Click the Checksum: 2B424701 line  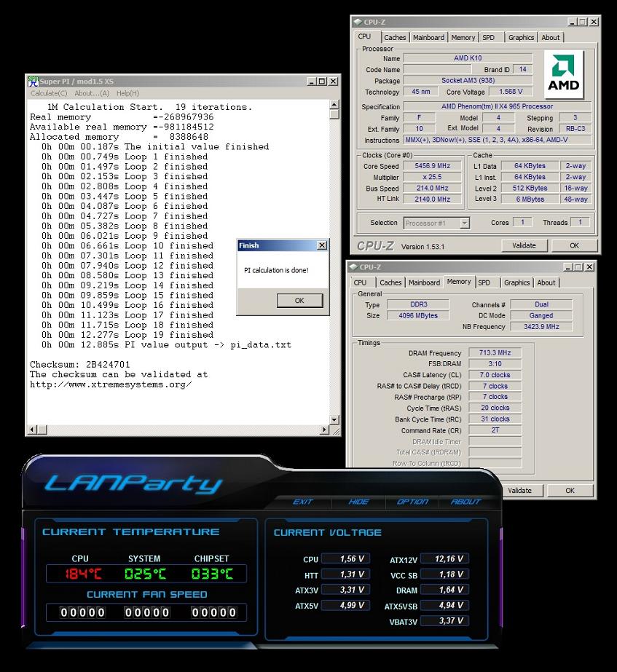[79, 364]
